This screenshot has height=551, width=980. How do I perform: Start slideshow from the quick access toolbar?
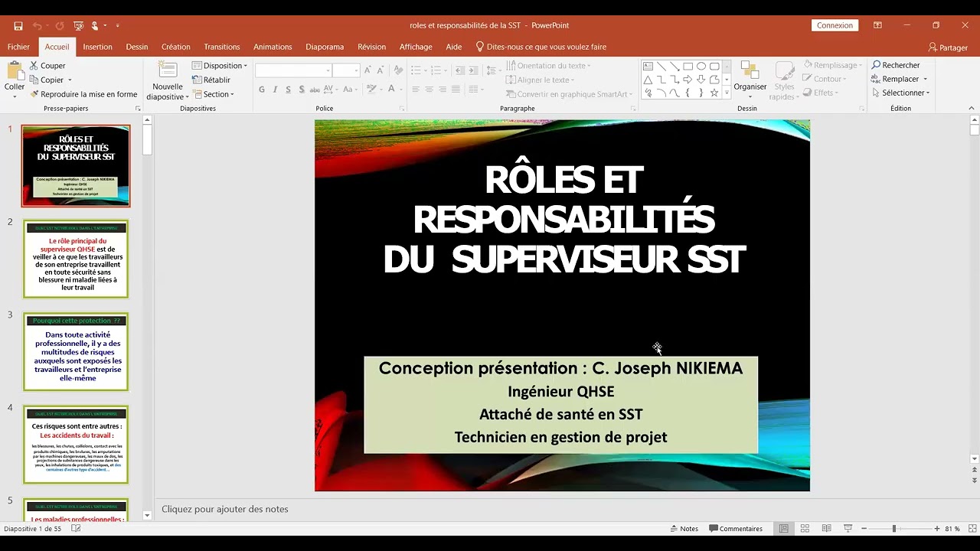[x=77, y=25]
